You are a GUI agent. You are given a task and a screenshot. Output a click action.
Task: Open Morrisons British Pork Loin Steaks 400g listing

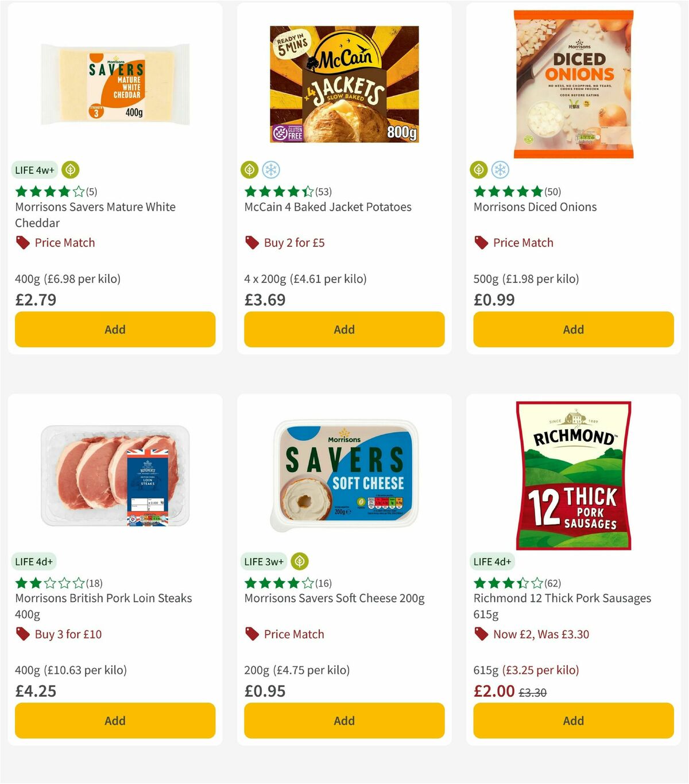pyautogui.click(x=103, y=598)
